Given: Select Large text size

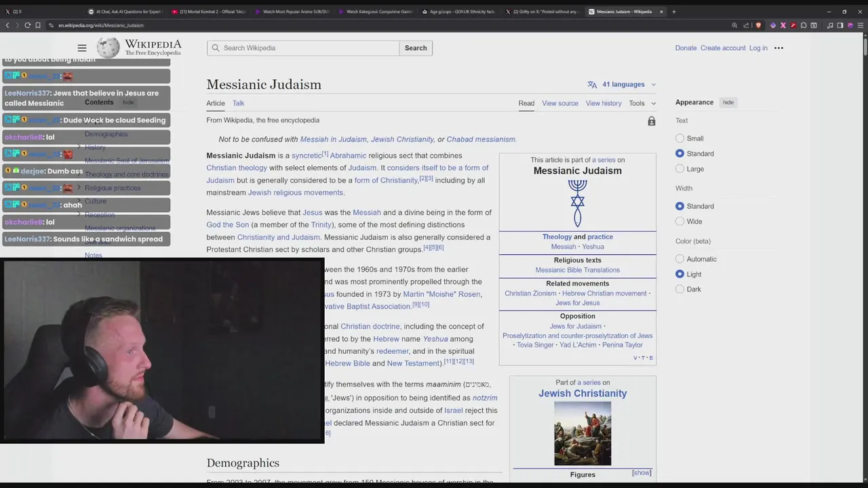Looking at the screenshot, I should 679,169.
